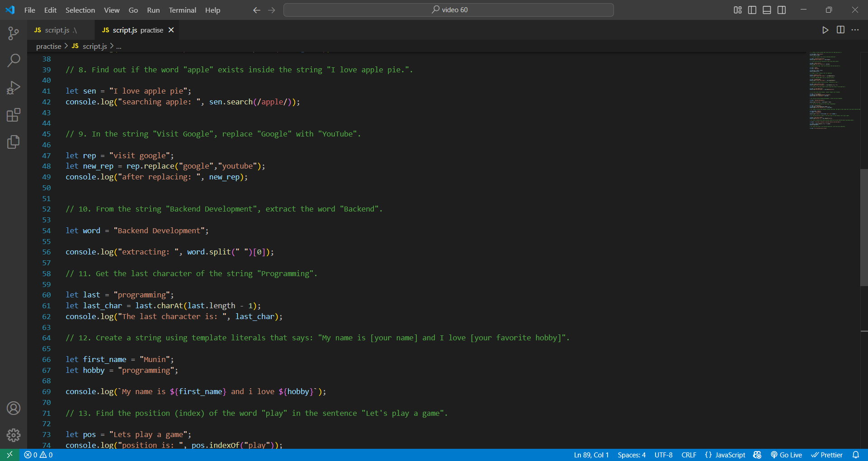This screenshot has width=868, height=461.
Task: Show errors and warnings count
Action: tap(38, 455)
